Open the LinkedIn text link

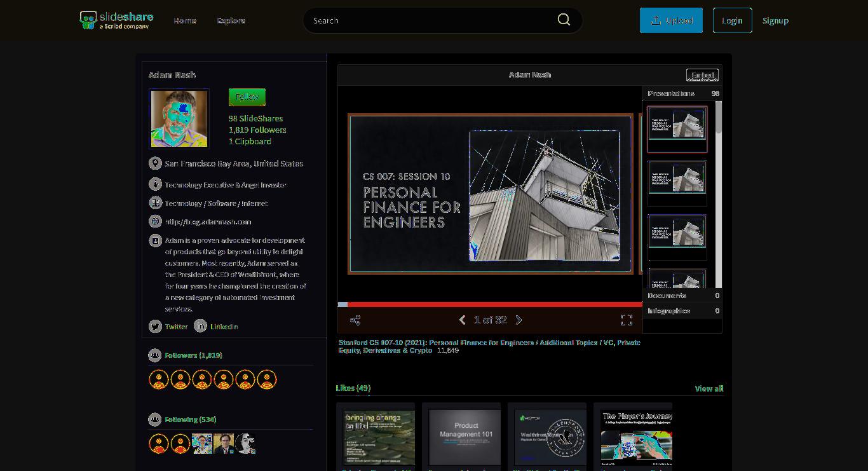(224, 327)
